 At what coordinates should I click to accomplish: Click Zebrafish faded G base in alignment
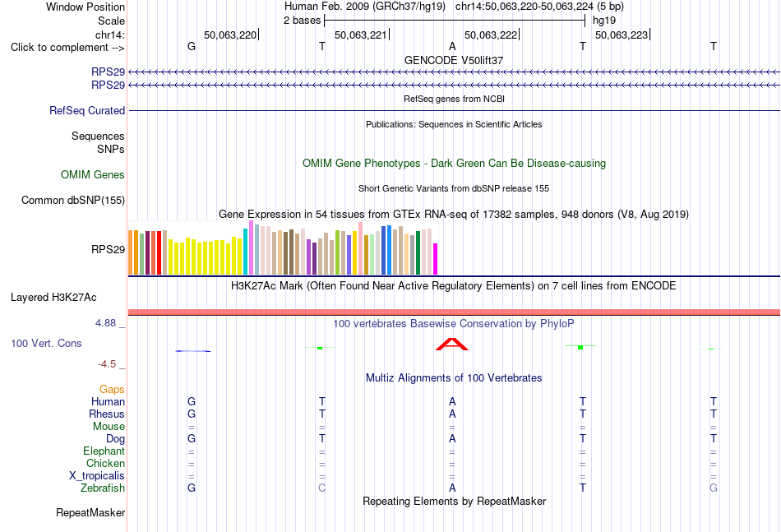pyautogui.click(x=714, y=488)
